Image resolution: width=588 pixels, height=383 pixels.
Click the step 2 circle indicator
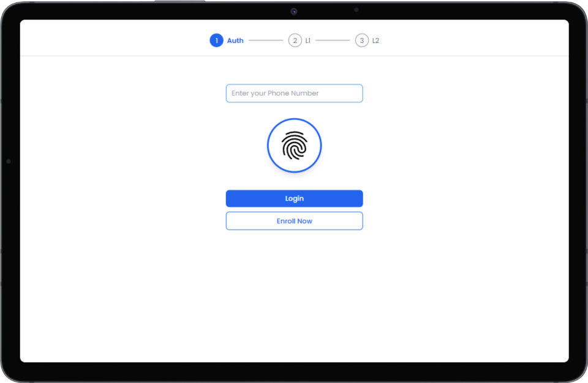click(x=295, y=40)
